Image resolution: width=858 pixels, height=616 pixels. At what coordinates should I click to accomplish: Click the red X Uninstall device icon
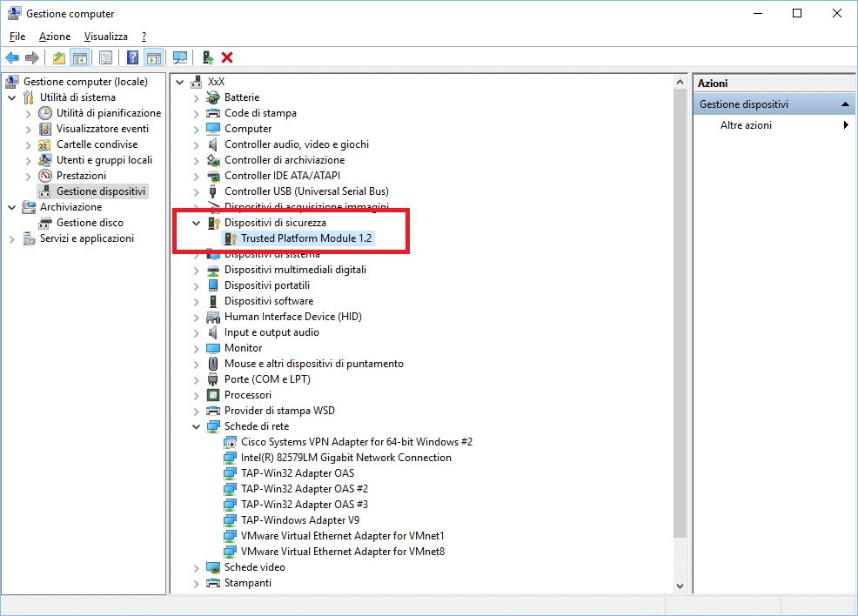click(227, 57)
